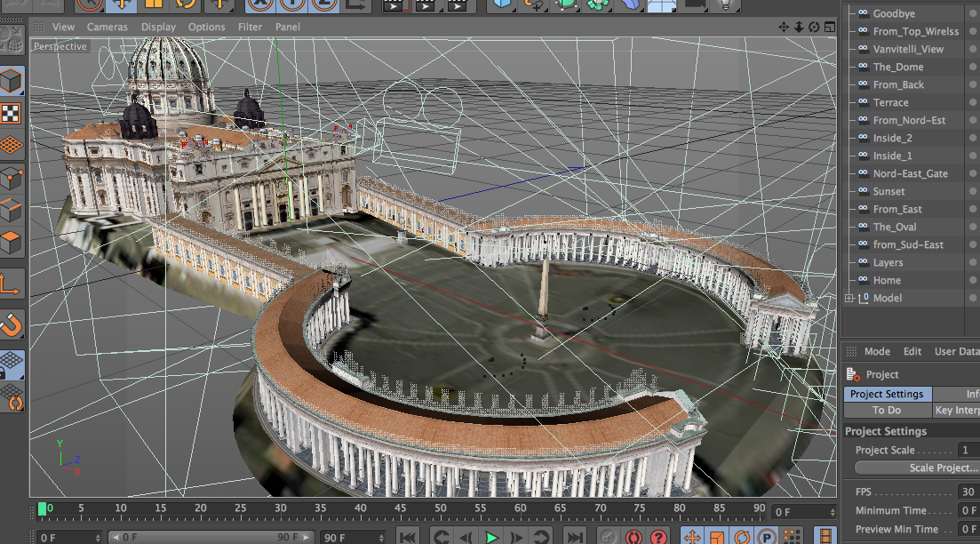Toggle the magnet Snap icon

12,325
